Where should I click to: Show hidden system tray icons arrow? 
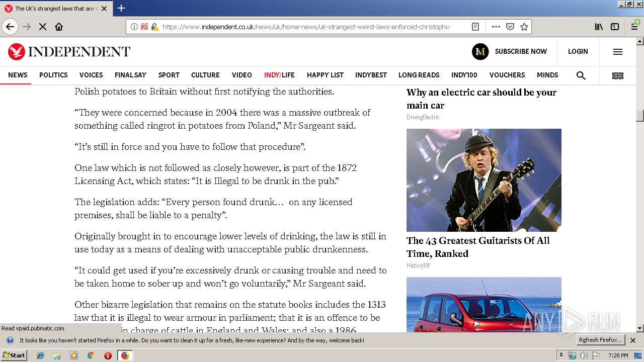pyautogui.click(x=561, y=355)
